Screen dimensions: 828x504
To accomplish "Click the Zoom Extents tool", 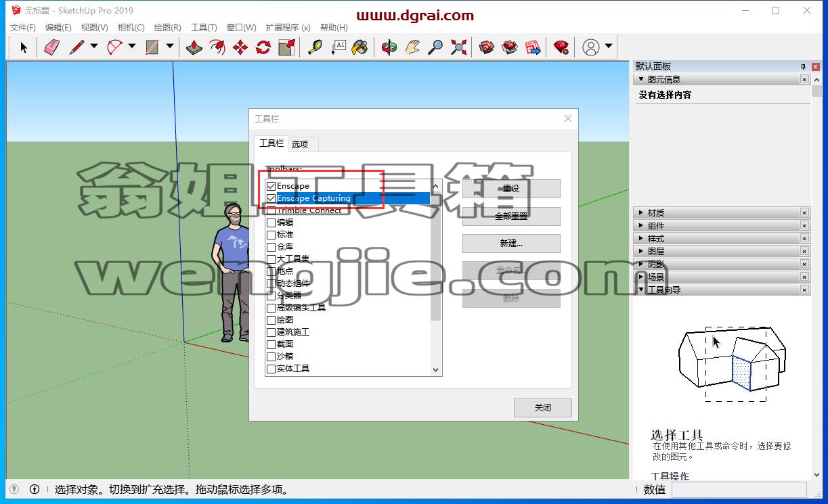I will [459, 47].
